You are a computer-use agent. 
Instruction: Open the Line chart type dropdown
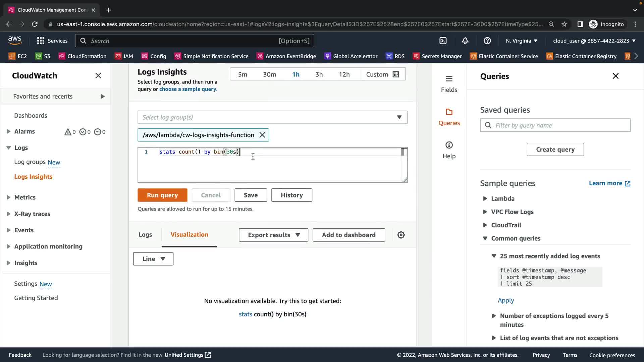tap(153, 259)
